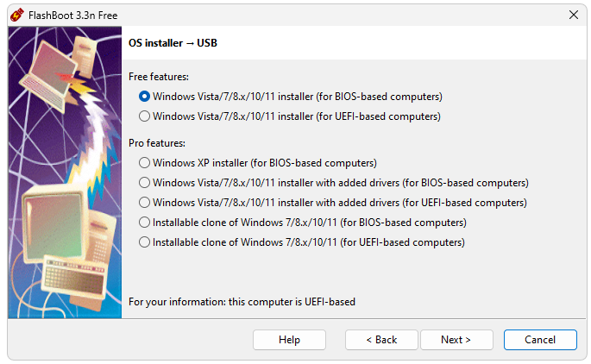
Task: Go back with the Back button
Action: (x=381, y=340)
